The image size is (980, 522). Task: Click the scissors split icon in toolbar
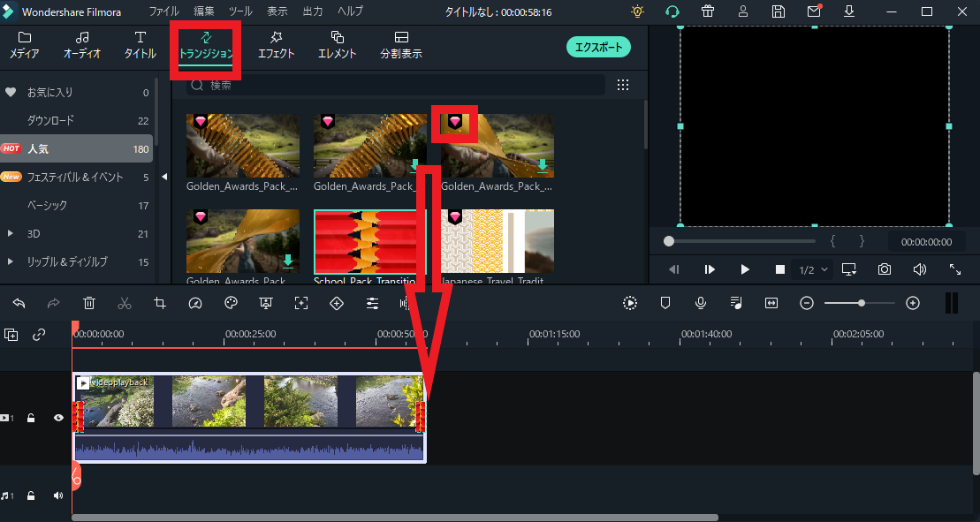125,303
